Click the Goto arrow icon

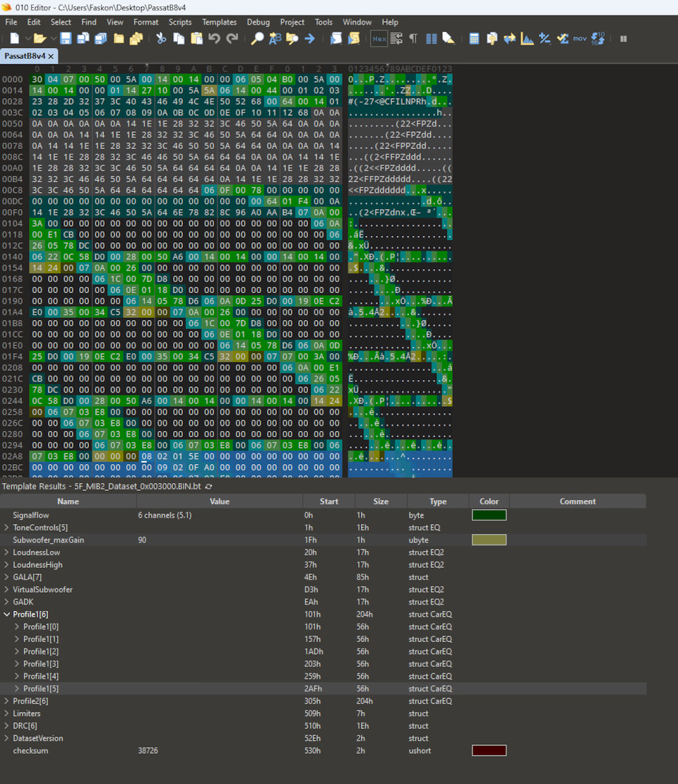click(x=310, y=39)
